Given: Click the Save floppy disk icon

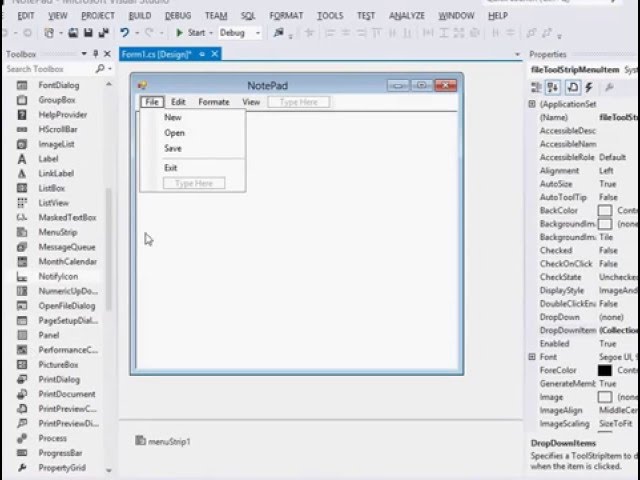Looking at the screenshot, I should (88, 33).
